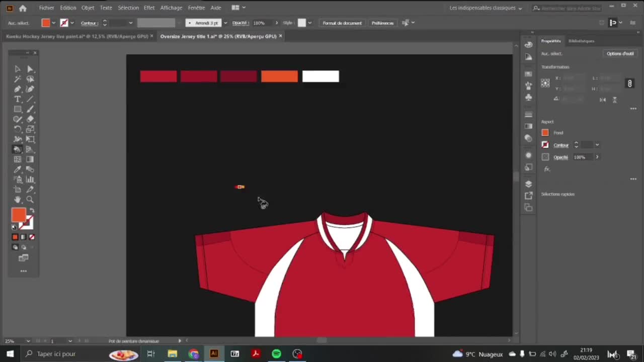
Task: Open Edit Toolbar three-dots button
Action: coord(23,271)
